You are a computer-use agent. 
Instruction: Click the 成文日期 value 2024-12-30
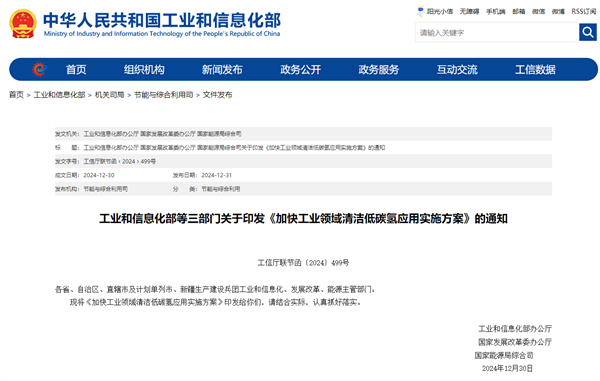[99, 175]
